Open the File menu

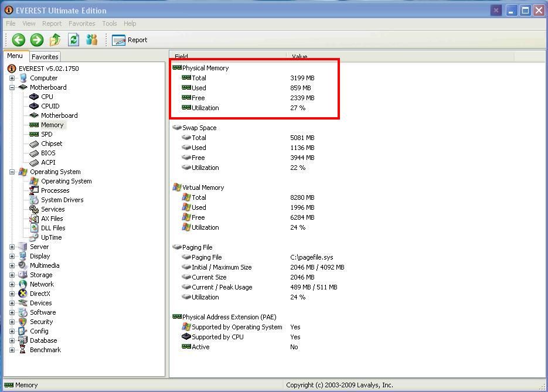pyautogui.click(x=11, y=23)
